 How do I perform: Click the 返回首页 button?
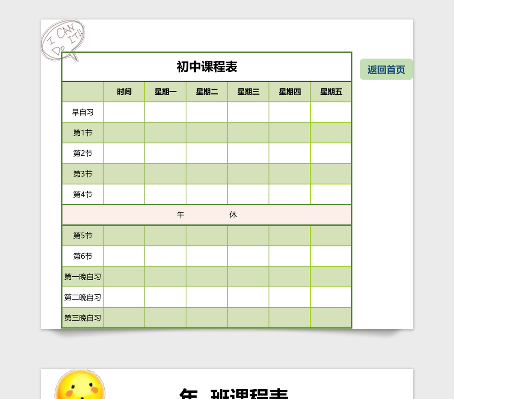pyautogui.click(x=386, y=69)
